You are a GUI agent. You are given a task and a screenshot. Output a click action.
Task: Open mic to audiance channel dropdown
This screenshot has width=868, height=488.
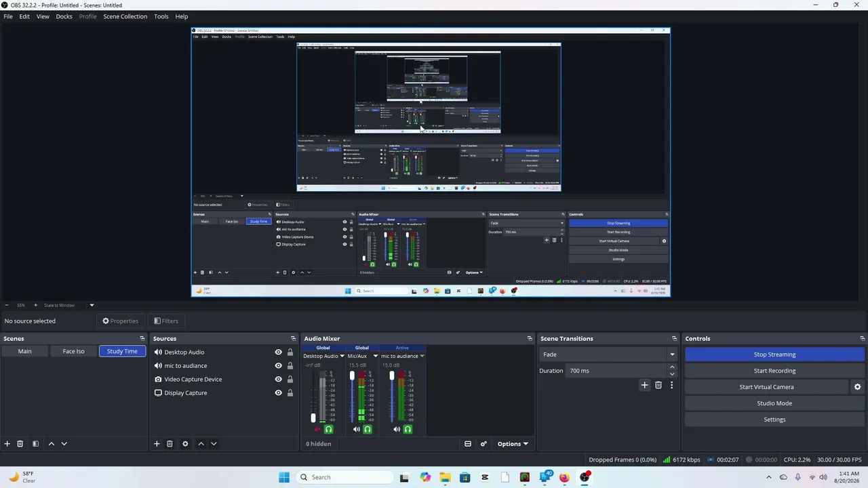tap(422, 356)
